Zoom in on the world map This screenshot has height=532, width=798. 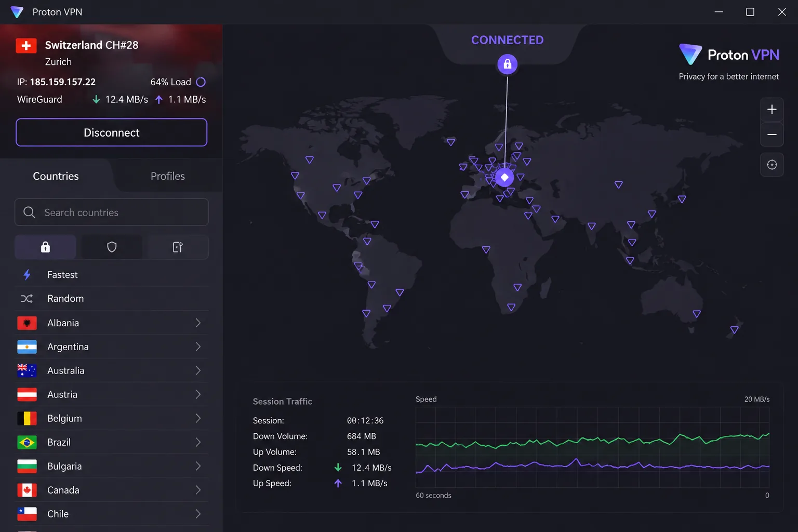(x=772, y=110)
